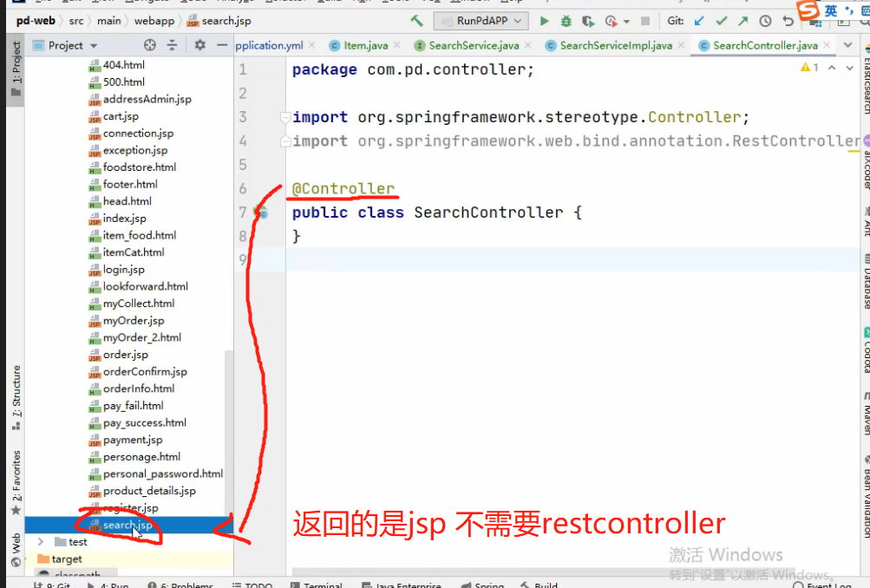This screenshot has width=870, height=588.
Task: Run with coverage shield icon
Action: tap(587, 21)
